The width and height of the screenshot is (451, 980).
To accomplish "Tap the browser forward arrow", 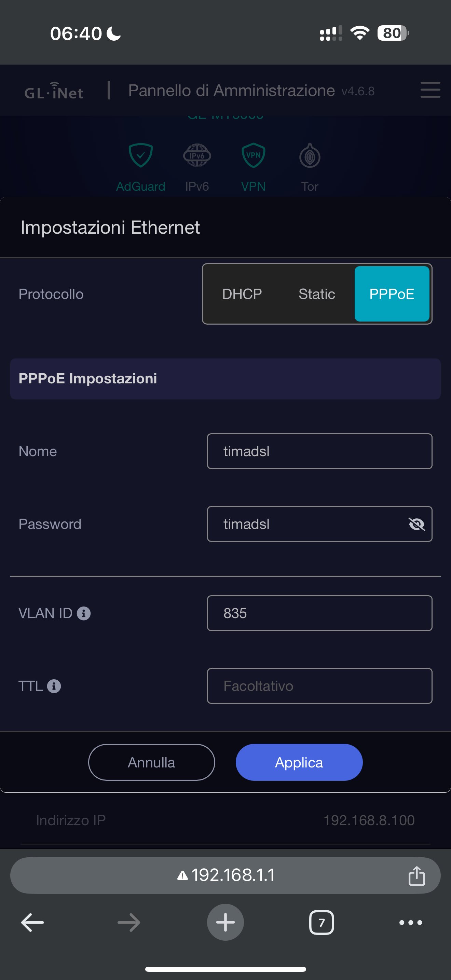I will [129, 923].
